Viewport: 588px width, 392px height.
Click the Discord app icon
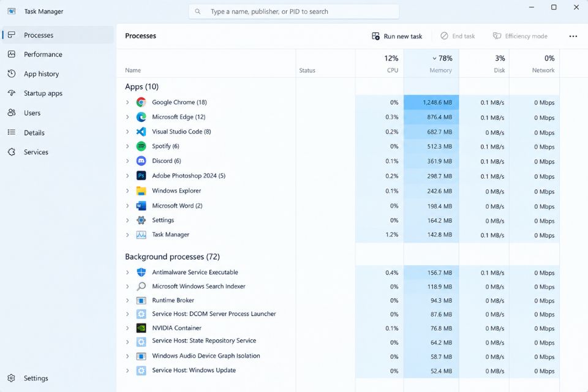tap(141, 161)
